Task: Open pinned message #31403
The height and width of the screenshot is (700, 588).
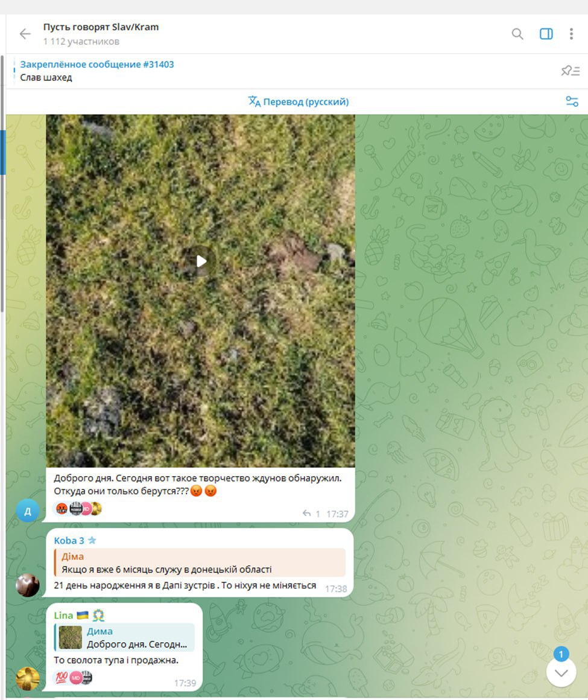Action: point(96,71)
